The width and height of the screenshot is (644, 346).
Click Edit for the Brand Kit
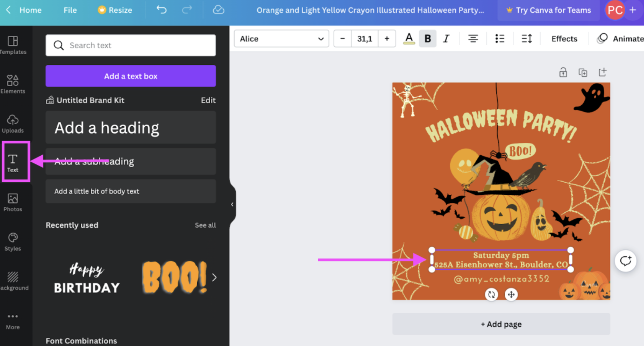pyautogui.click(x=208, y=100)
